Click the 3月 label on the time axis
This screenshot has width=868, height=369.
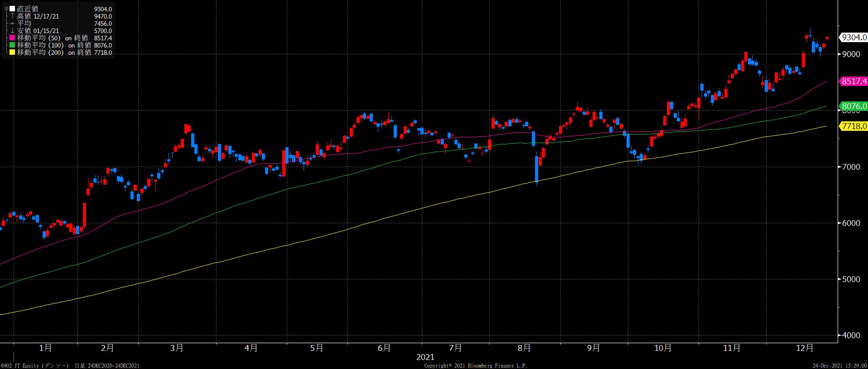click(x=177, y=348)
